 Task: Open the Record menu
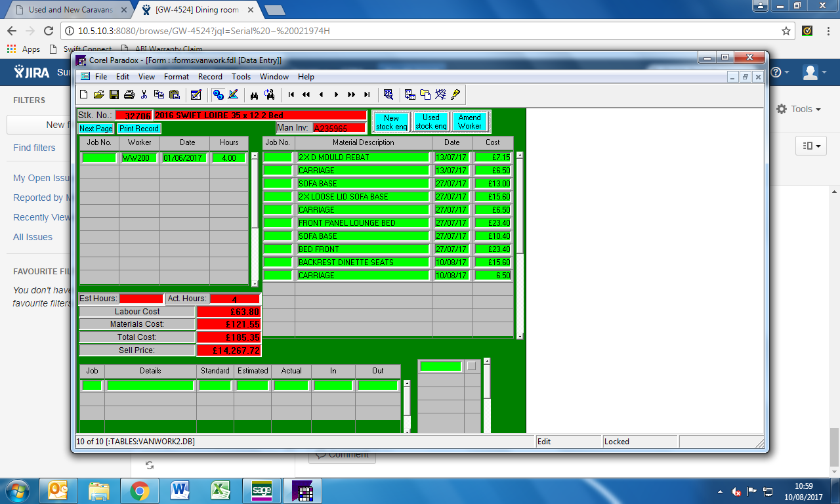(210, 77)
